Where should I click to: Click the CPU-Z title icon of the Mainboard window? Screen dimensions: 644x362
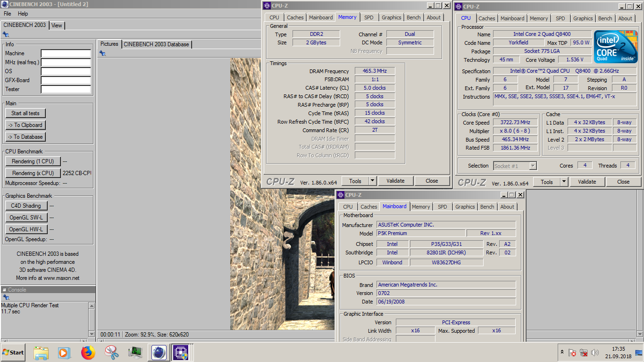point(341,194)
